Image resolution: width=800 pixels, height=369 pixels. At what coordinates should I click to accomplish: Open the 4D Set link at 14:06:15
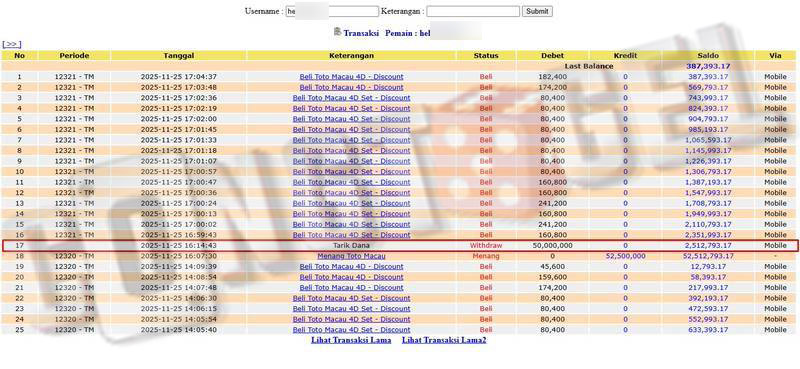(x=352, y=309)
